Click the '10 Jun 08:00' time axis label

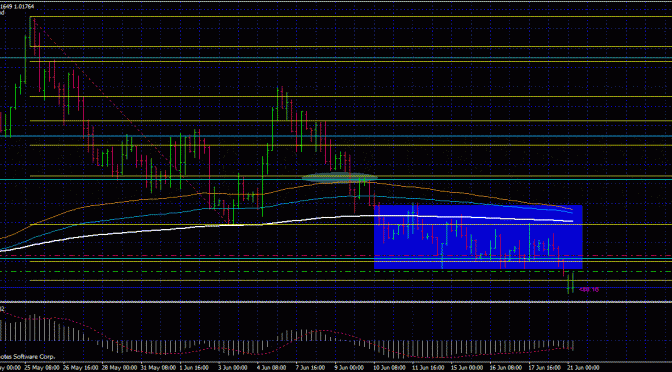pyautogui.click(x=389, y=368)
